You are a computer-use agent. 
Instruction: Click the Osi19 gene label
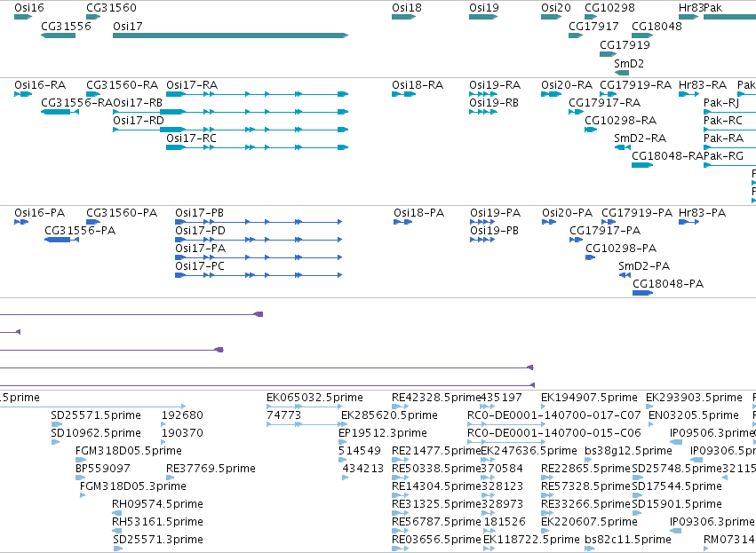coord(483,8)
